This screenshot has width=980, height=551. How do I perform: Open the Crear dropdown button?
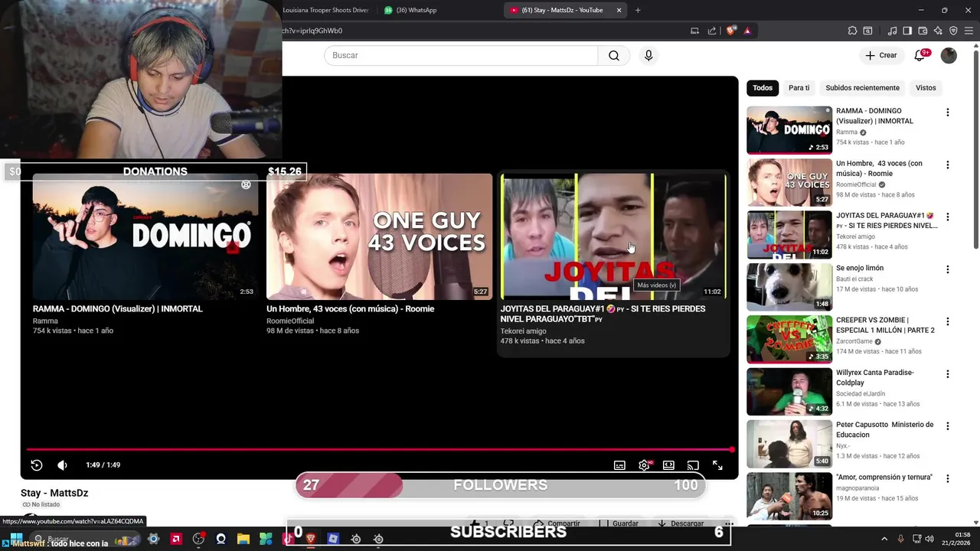pos(880,55)
